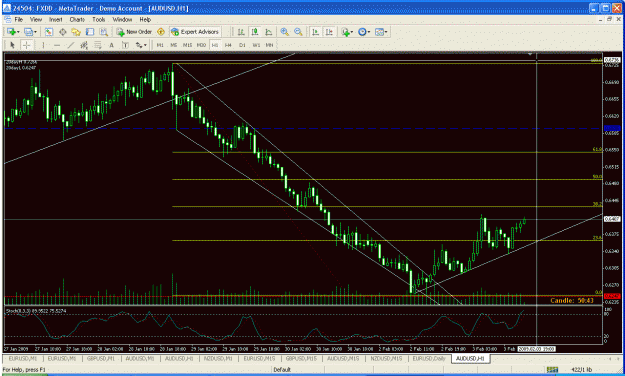Select the Trendline drawing tool
625x376 pixels.
pos(71,45)
